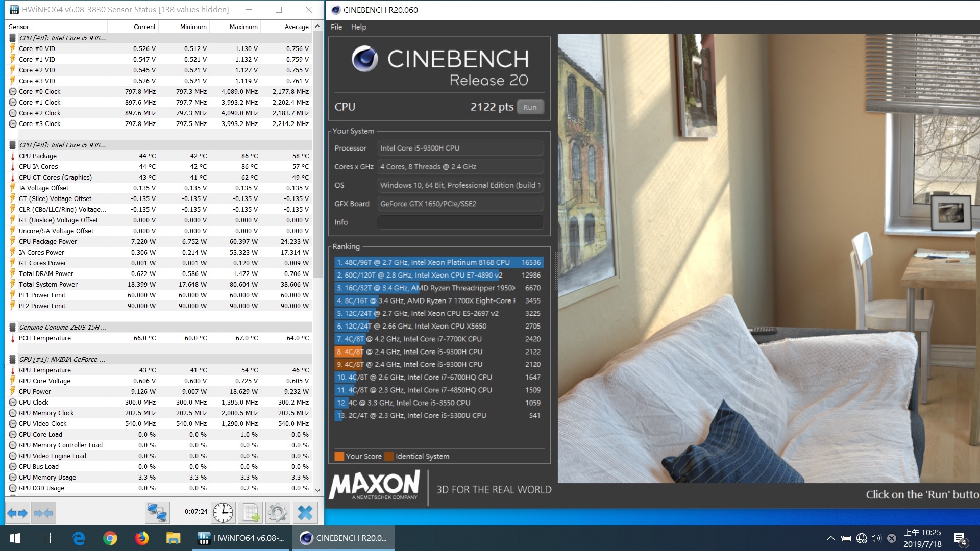Run the CPU benchmark
Screen dimensions: 980x551
click(530, 107)
